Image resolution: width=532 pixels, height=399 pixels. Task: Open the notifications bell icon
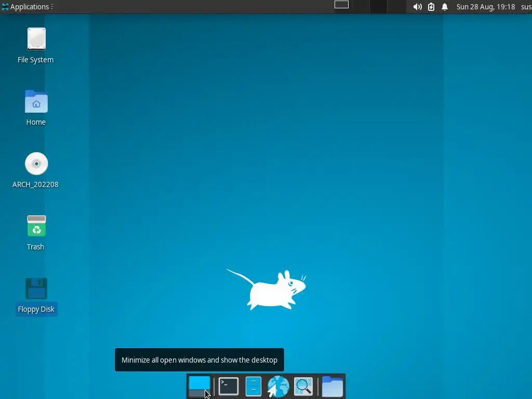[x=445, y=7]
